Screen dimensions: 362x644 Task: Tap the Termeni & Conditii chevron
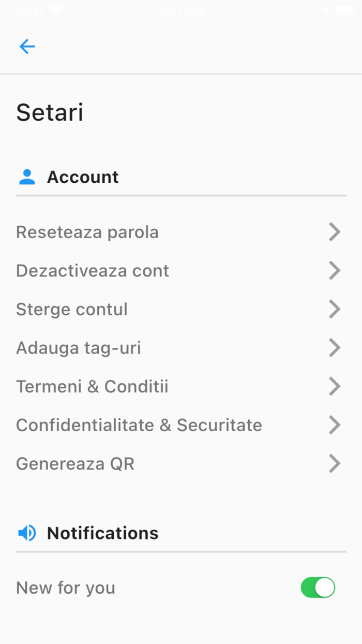335,387
